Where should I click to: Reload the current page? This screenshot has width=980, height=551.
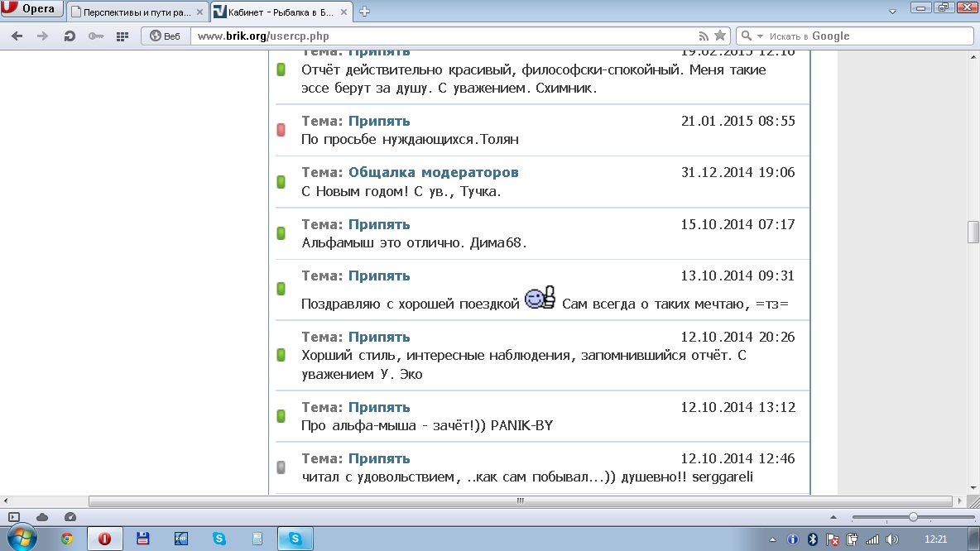pos(70,36)
